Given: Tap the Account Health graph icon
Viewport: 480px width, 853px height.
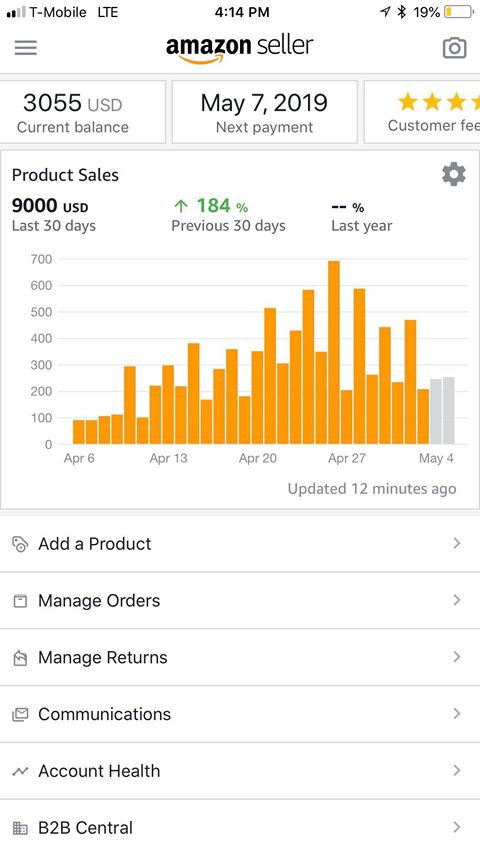Looking at the screenshot, I should pos(20,771).
